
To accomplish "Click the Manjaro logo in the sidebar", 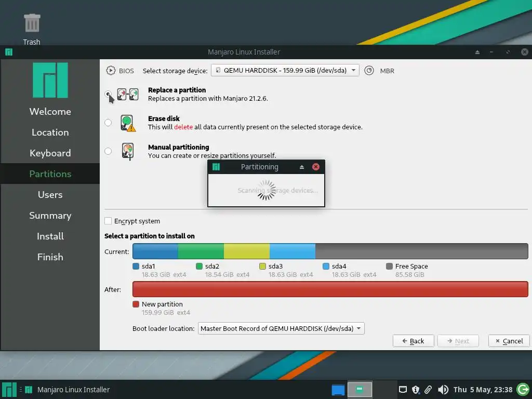I will (50, 80).
